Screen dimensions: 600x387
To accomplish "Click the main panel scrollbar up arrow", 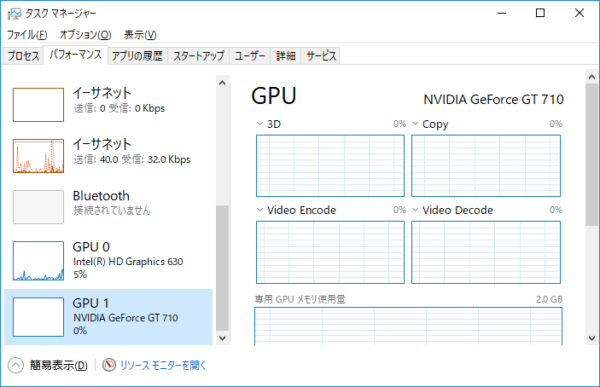I will pos(592,77).
